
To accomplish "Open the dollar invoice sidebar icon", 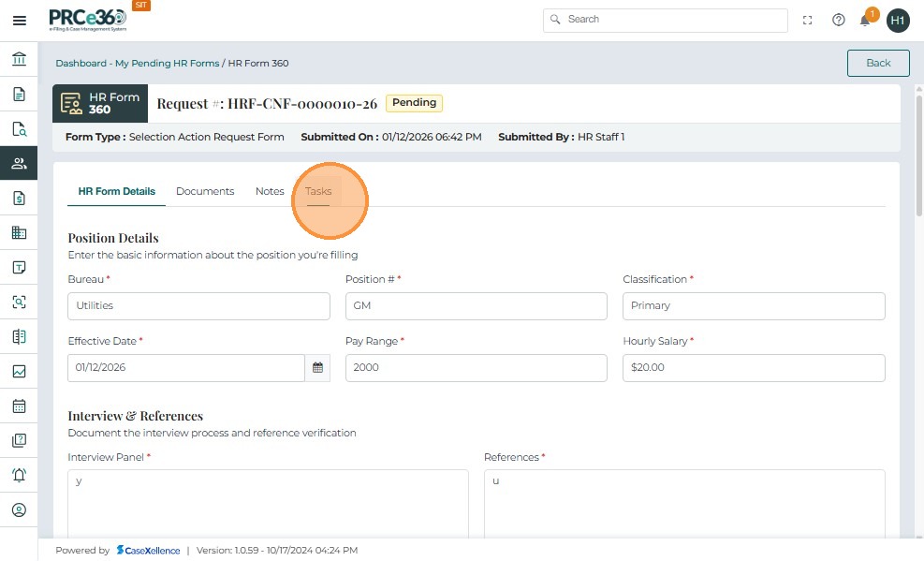I will point(19,198).
